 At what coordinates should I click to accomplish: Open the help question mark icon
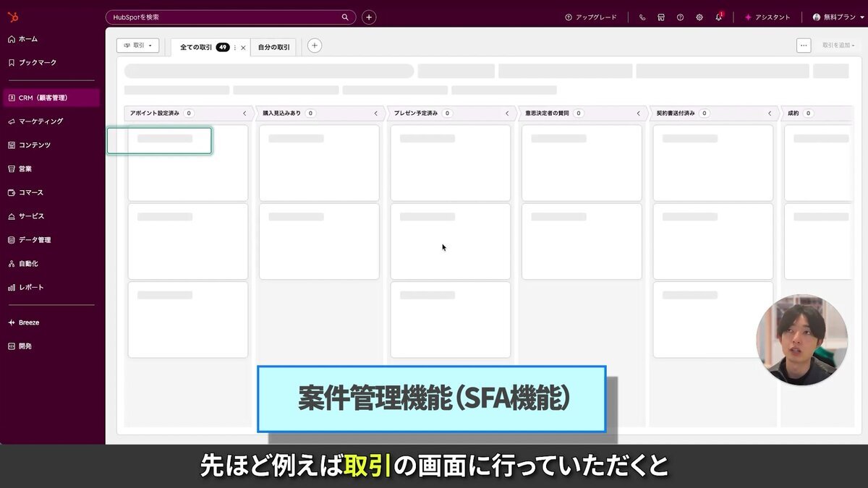[680, 17]
